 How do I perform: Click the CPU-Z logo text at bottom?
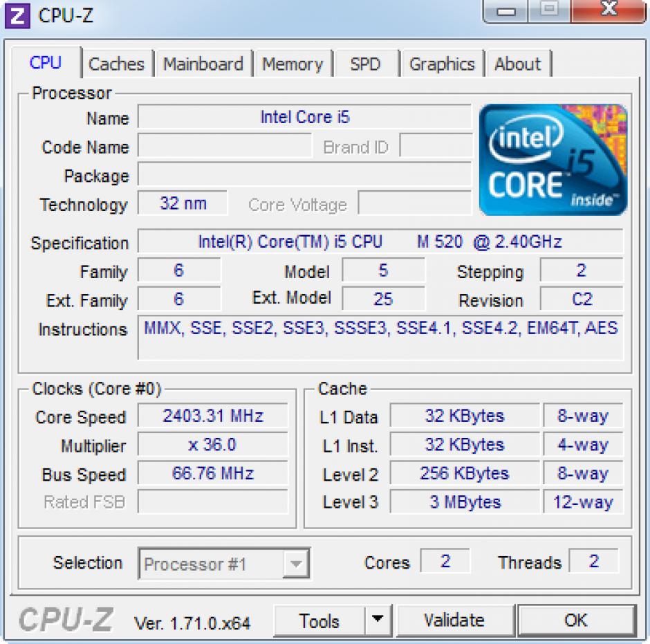click(66, 619)
